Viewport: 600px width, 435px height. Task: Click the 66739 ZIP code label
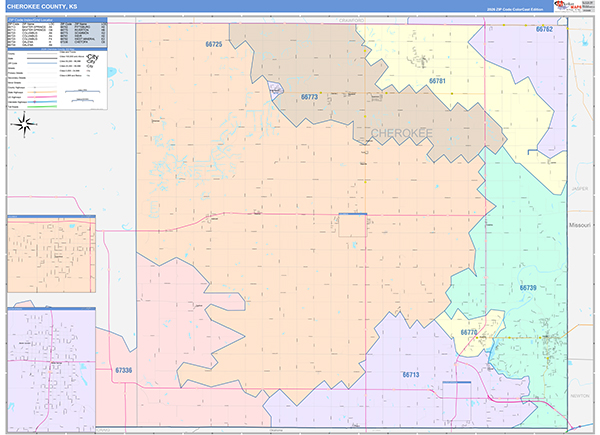[528, 288]
